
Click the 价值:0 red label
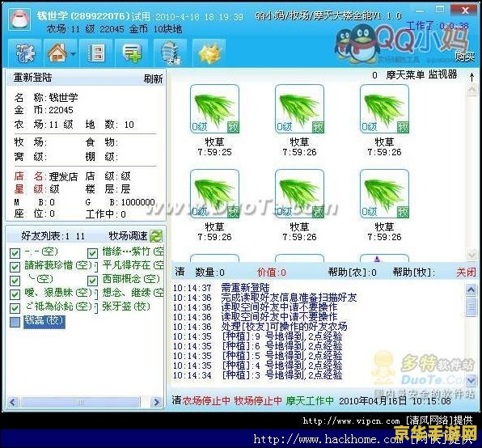click(272, 273)
